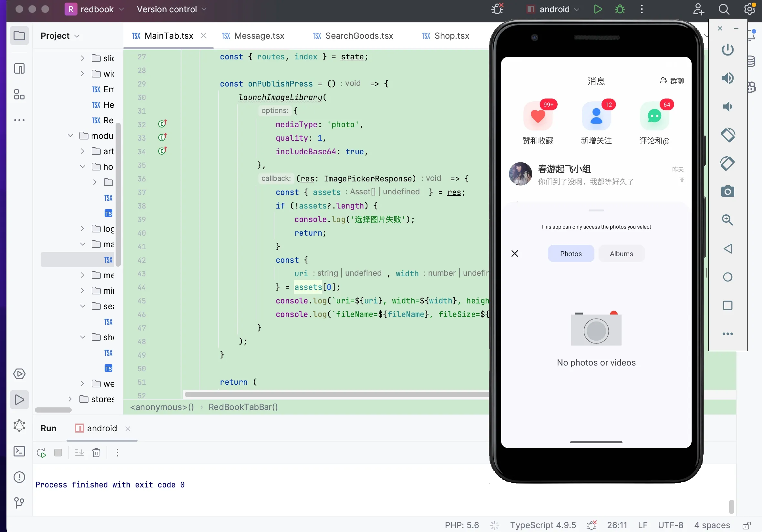Click the emulator power button icon
Viewport: 762px width, 532px height.
point(727,50)
